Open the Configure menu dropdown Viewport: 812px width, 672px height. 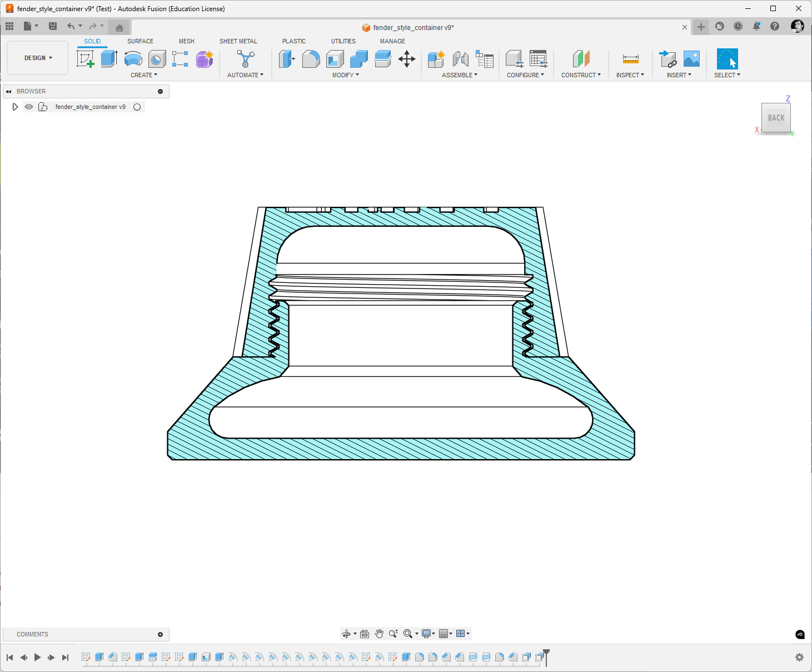(525, 75)
